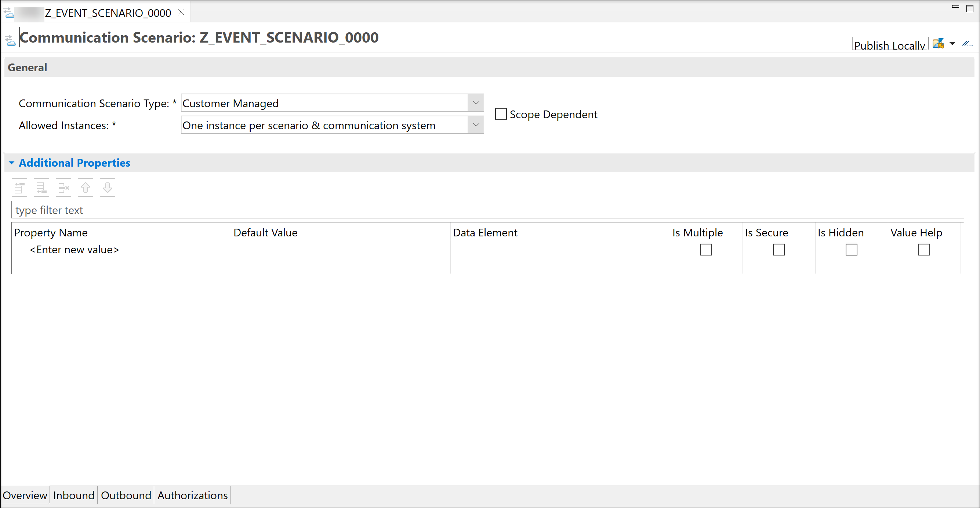The height and width of the screenshot is (508, 980).
Task: Click the Publish Locally button
Action: 889,44
